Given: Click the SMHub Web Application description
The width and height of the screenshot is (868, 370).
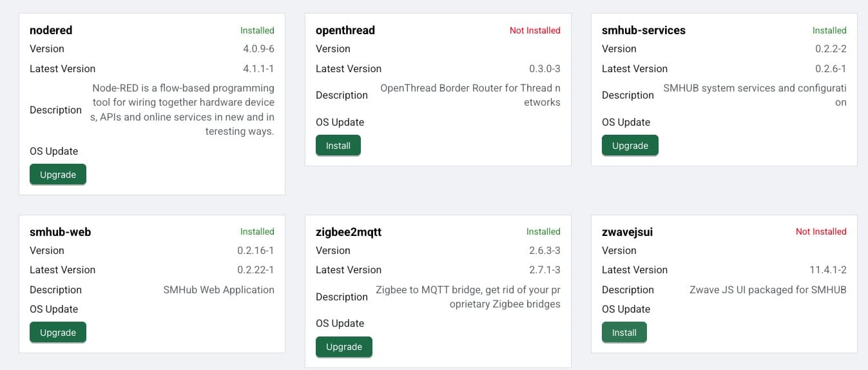Looking at the screenshot, I should [218, 289].
